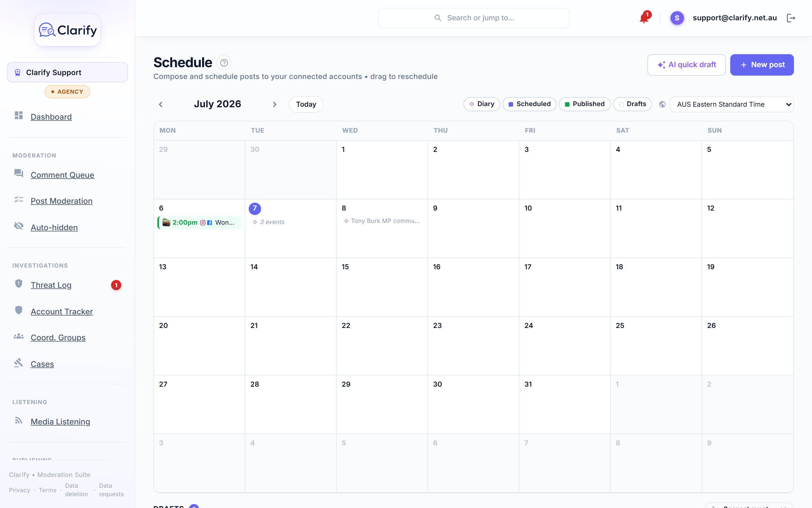Open the Data requests link
Screen dimensions: 812x508
click(111, 490)
